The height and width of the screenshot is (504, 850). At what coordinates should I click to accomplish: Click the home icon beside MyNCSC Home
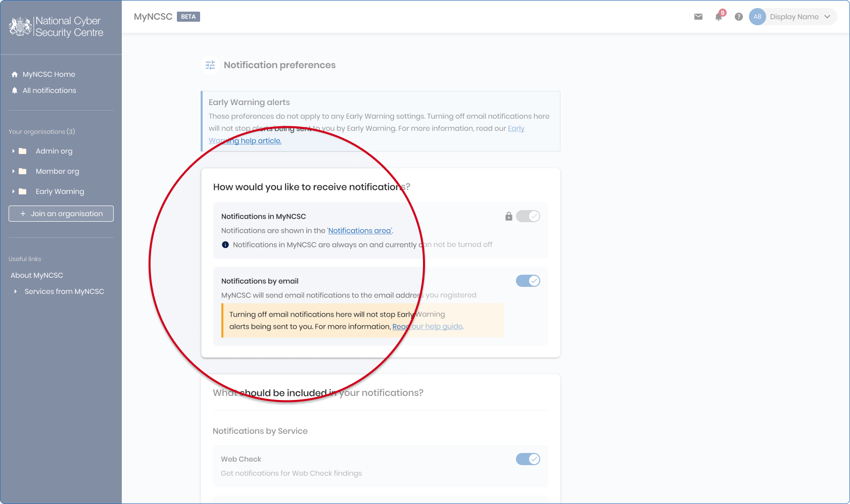point(15,74)
